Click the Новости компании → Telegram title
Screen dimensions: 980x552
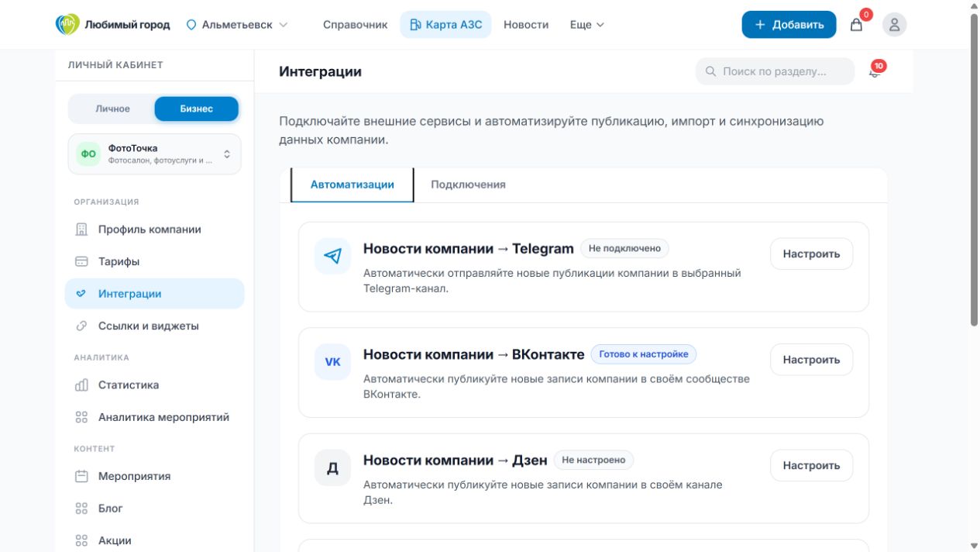click(x=468, y=249)
